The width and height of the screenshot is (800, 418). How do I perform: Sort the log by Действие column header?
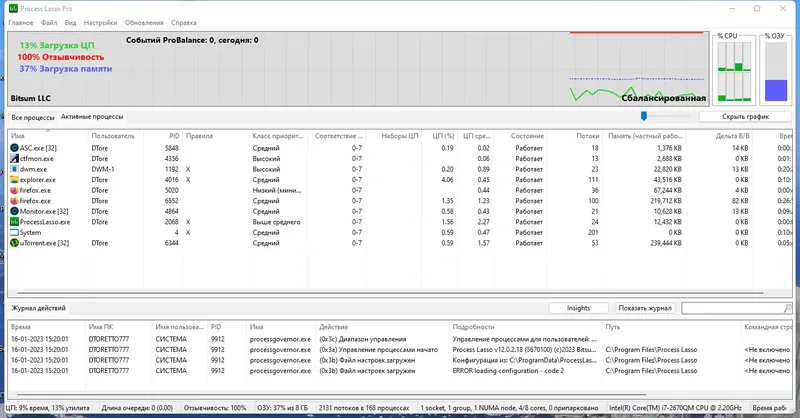click(383, 327)
